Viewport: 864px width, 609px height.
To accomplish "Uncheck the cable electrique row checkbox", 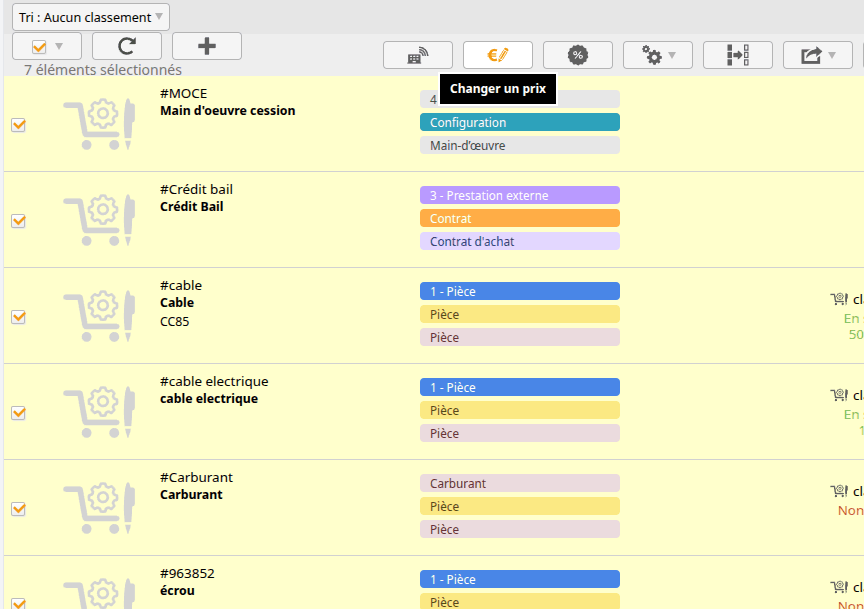I will pos(19,413).
